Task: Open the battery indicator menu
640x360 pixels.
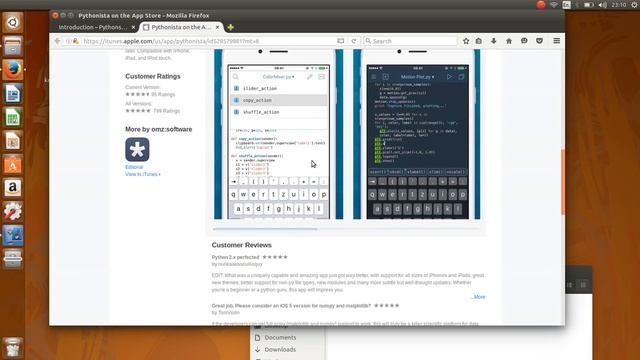Action: coord(588,5)
